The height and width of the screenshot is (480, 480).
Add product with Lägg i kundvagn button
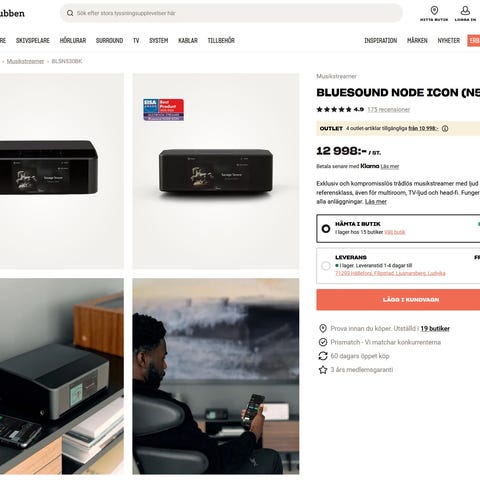point(398,300)
